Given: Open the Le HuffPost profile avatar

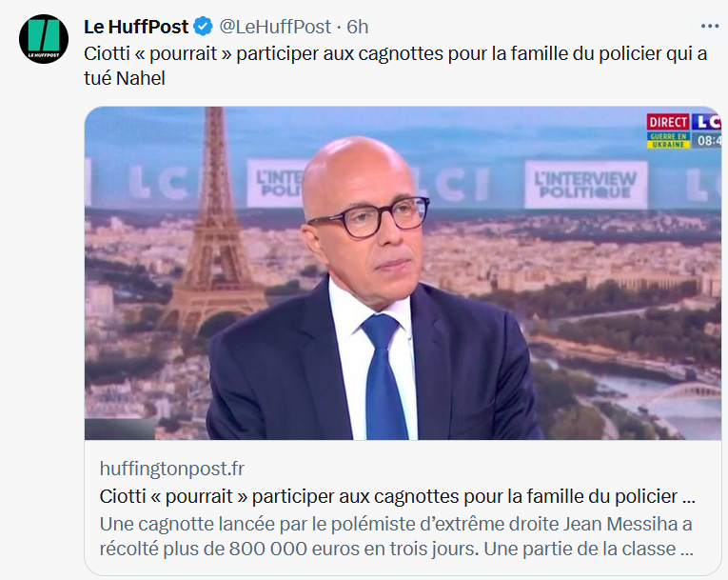Looking at the screenshot, I should pos(44,39).
